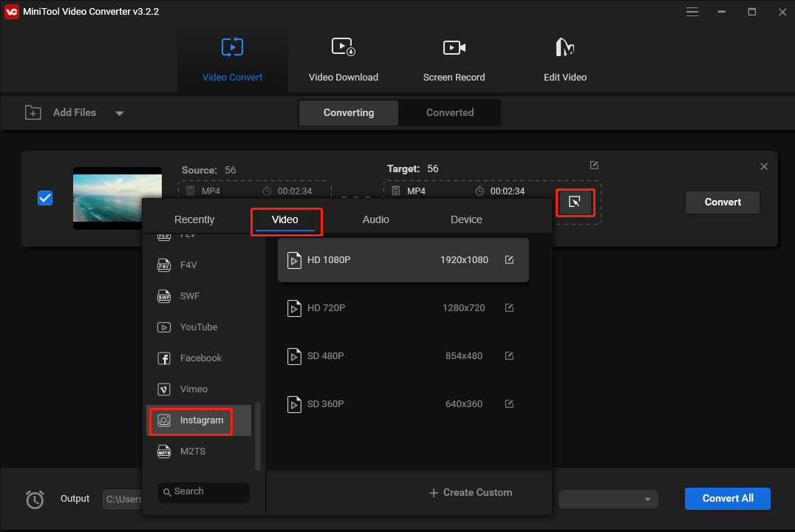Select the Device format tab
Image resolution: width=795 pixels, height=532 pixels.
coord(466,219)
